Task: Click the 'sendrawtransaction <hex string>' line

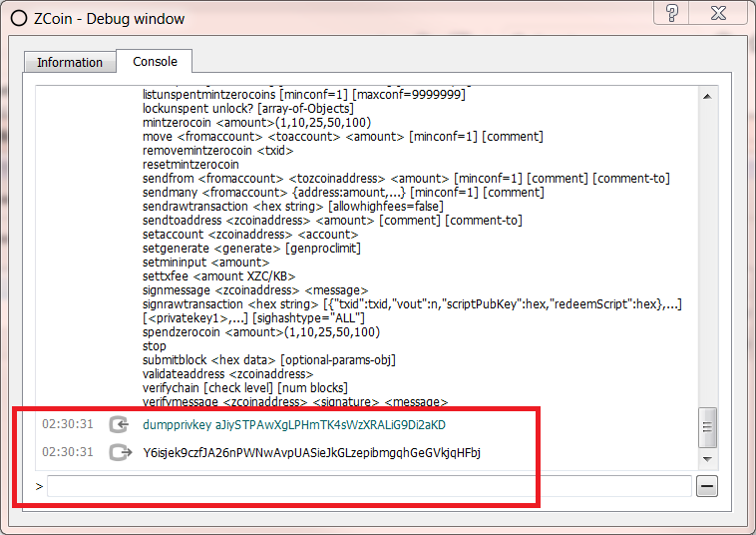Action: (293, 207)
